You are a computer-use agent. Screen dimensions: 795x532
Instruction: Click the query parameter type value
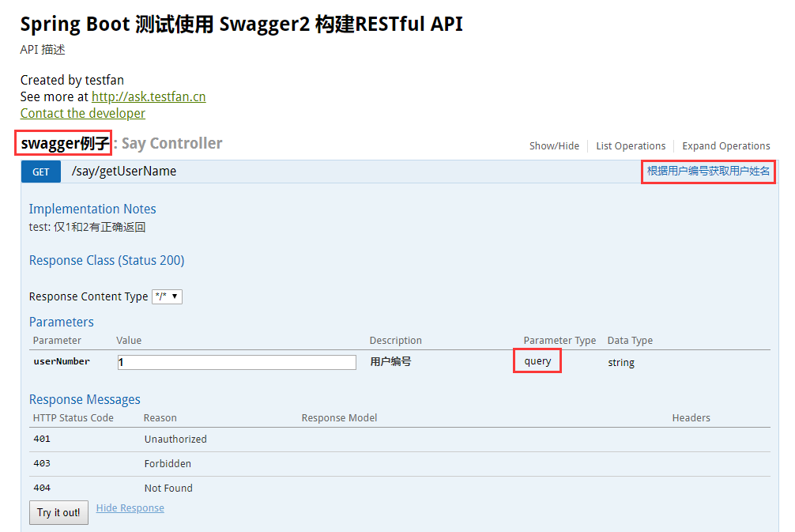537,361
